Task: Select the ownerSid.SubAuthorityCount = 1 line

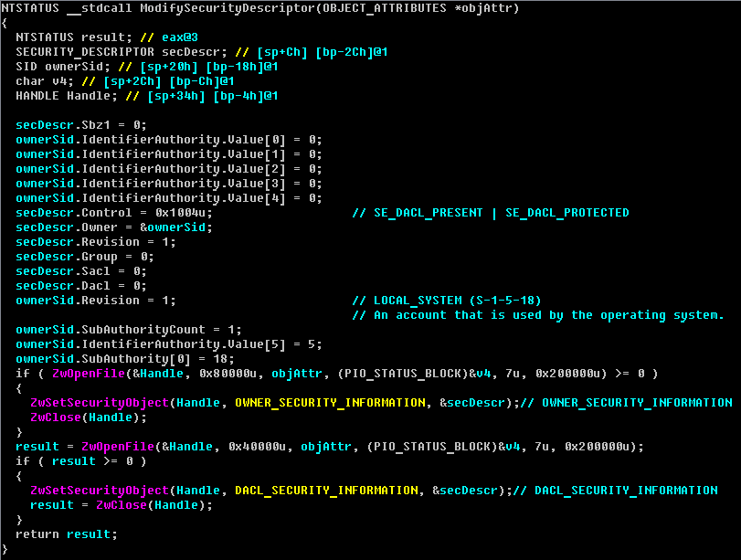Action: pyautogui.click(x=129, y=330)
